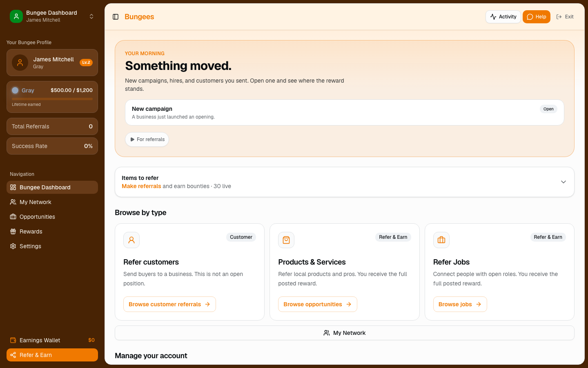Click people icon in wide My Network button

tap(327, 333)
